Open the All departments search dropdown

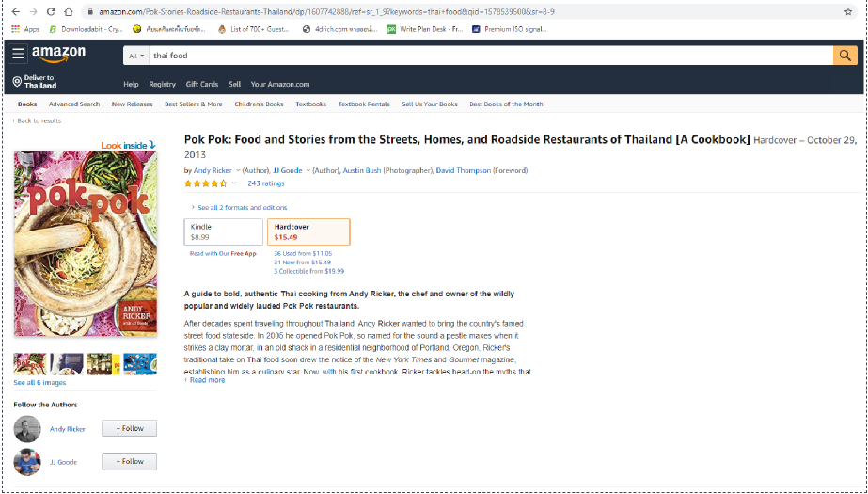[x=136, y=56]
